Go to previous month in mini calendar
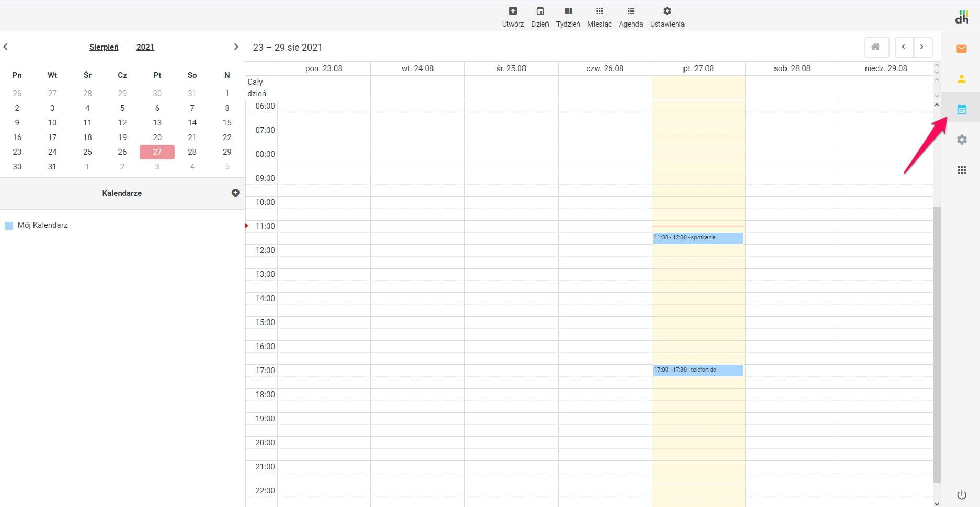Viewport: 980px width, 507px height. point(6,47)
